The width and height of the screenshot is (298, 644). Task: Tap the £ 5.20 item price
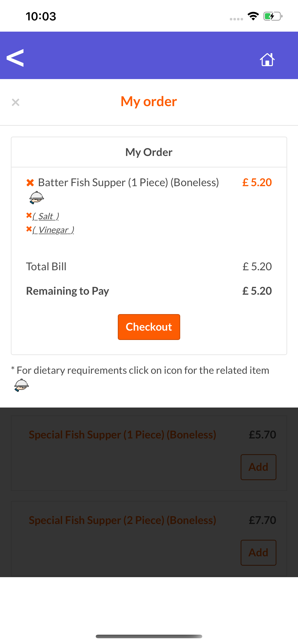[257, 183]
